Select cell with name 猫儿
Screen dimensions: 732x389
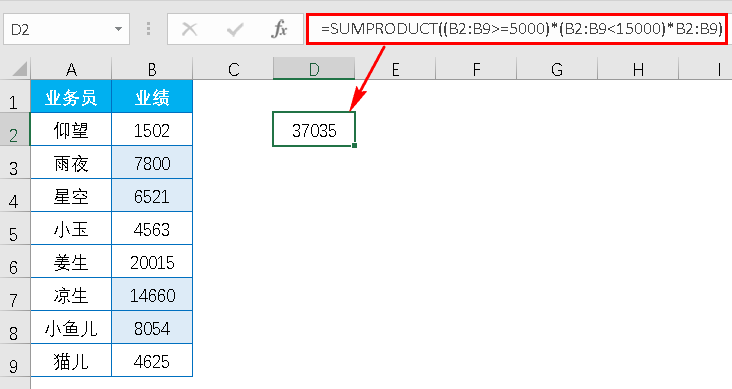[x=71, y=361]
